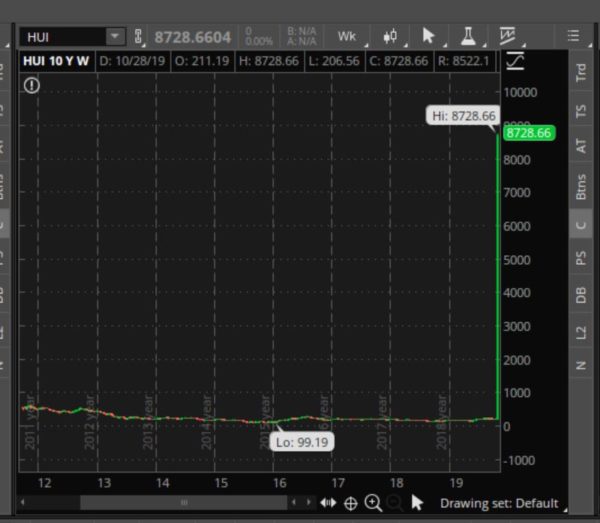The width and height of the screenshot is (600, 523).
Task: Click the symbol link chain icon
Action: [139, 37]
